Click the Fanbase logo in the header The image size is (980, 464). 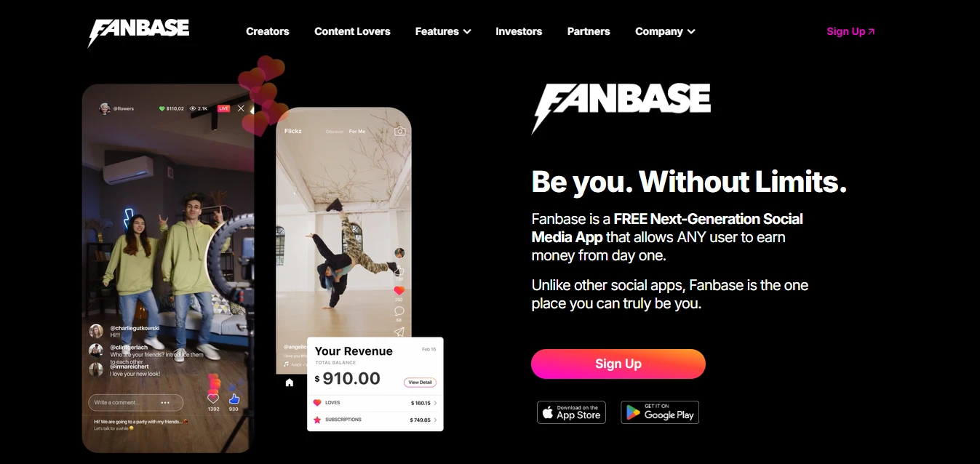pyautogui.click(x=138, y=31)
